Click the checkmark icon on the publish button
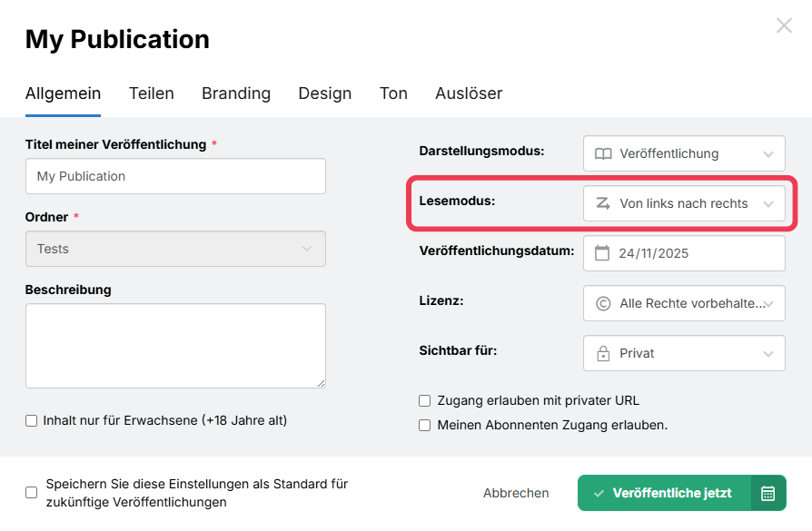Viewport: 812px width, 531px height. click(599, 493)
